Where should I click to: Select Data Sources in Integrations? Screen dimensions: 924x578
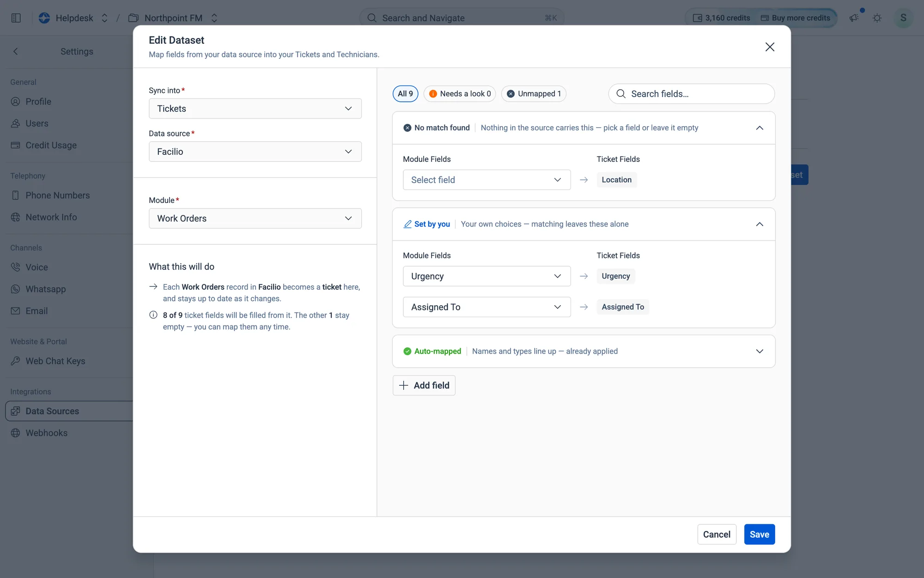coord(69,411)
